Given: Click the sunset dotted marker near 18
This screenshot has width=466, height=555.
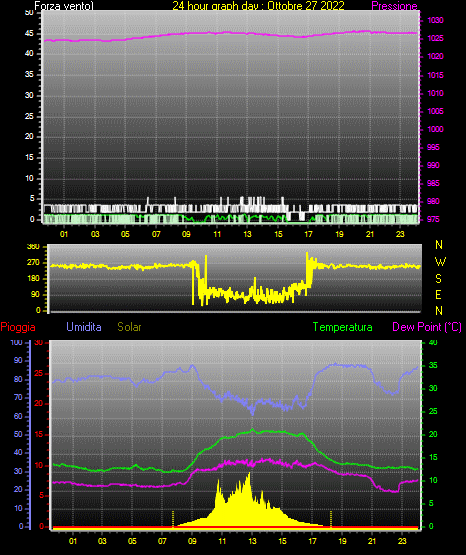Looking at the screenshot, I should (x=331, y=519).
